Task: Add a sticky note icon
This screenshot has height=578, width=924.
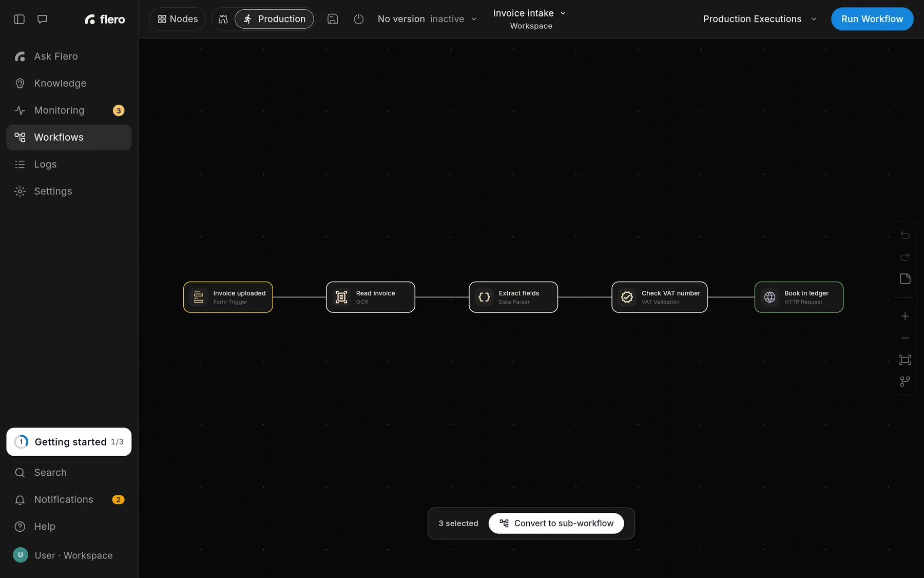Action: (905, 278)
